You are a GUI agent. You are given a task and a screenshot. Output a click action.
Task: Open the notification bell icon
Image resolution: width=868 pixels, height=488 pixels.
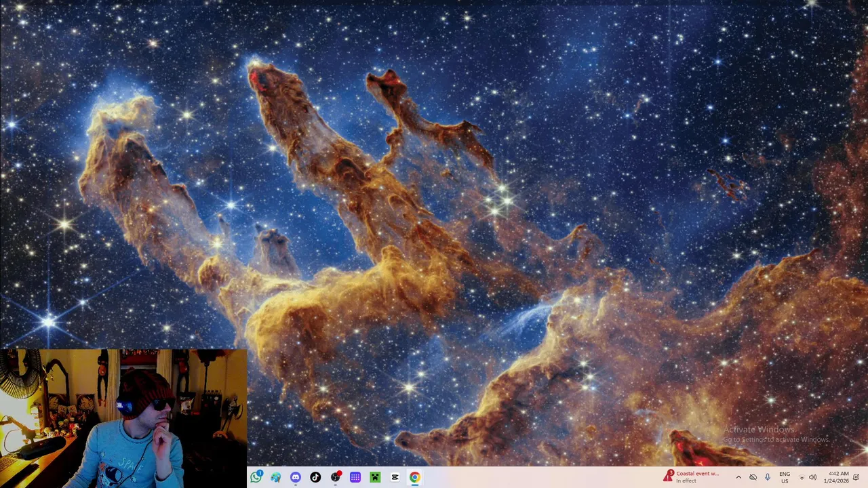[x=856, y=477]
